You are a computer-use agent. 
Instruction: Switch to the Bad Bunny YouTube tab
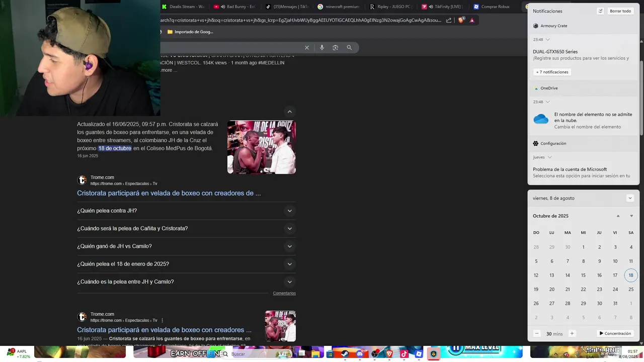234,7
